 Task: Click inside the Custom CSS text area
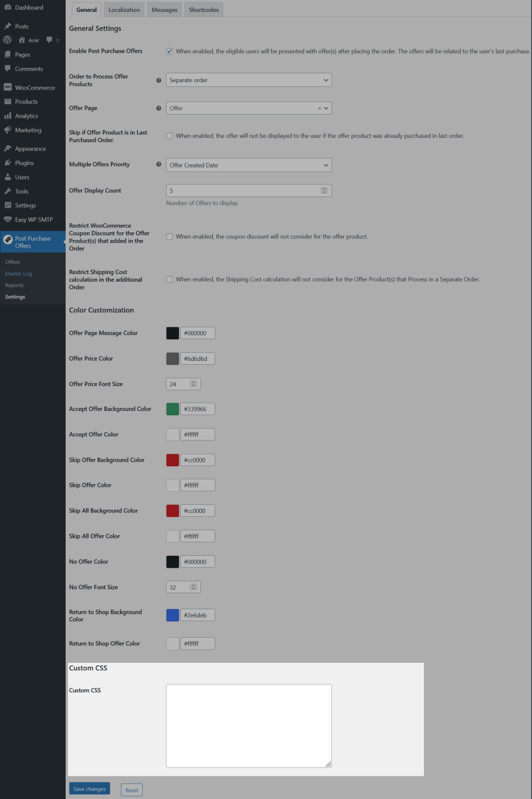tap(248, 726)
